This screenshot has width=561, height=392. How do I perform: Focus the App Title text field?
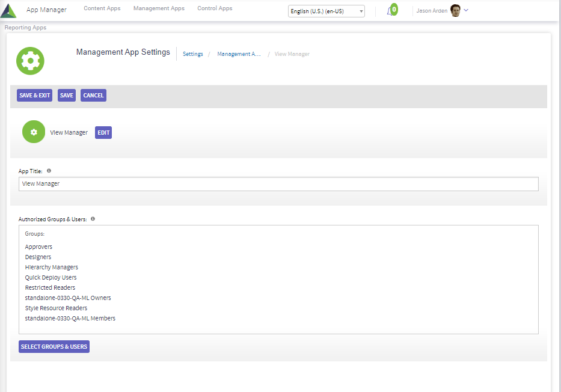278,184
